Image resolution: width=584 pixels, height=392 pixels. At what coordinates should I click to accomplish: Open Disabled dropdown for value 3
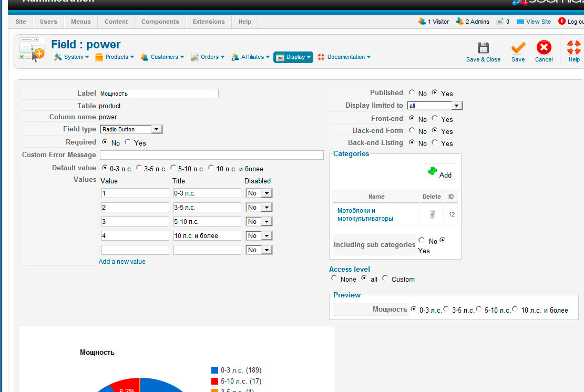tap(259, 222)
